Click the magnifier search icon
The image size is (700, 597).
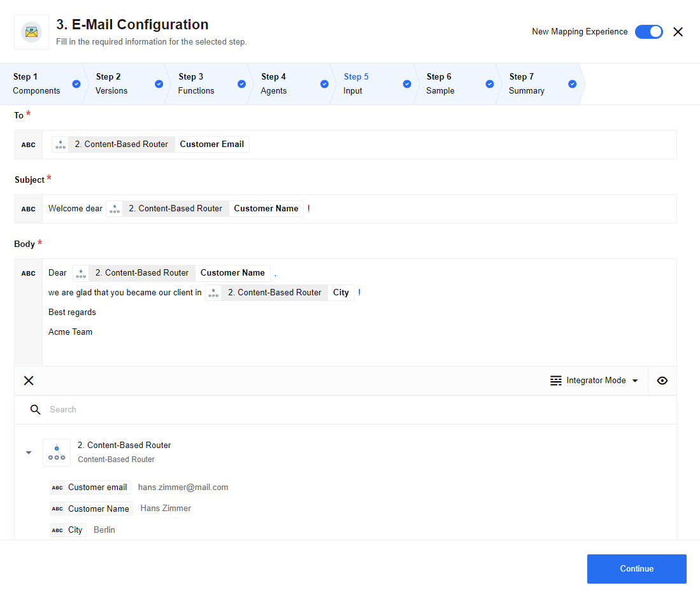35,410
